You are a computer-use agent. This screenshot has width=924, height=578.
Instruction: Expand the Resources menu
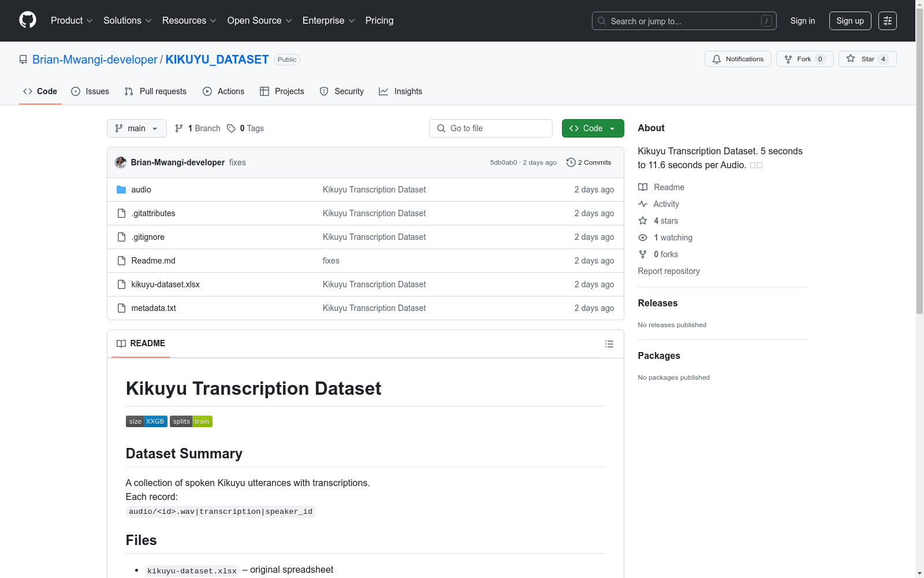point(189,21)
